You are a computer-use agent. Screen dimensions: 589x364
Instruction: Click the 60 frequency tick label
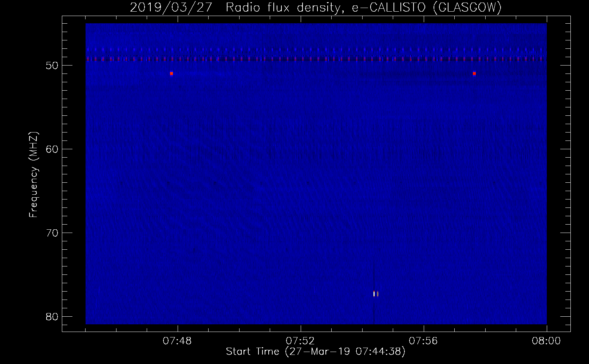click(x=52, y=149)
